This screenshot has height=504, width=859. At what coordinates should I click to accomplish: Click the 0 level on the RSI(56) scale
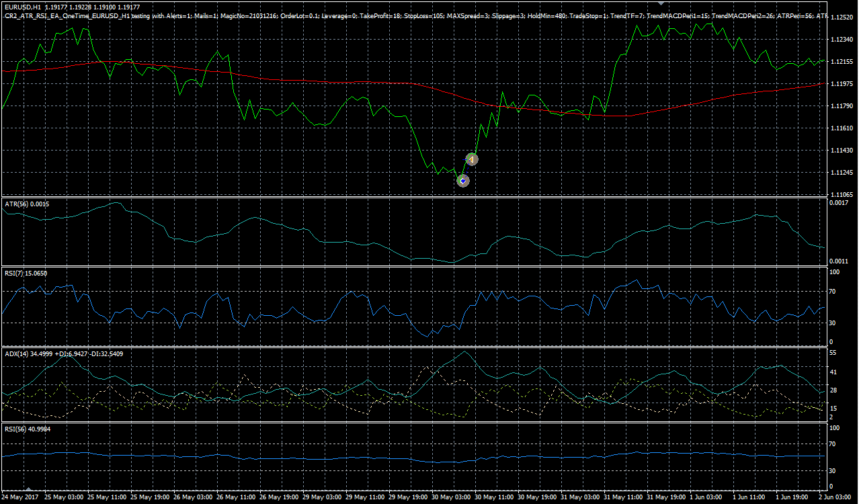[831, 486]
